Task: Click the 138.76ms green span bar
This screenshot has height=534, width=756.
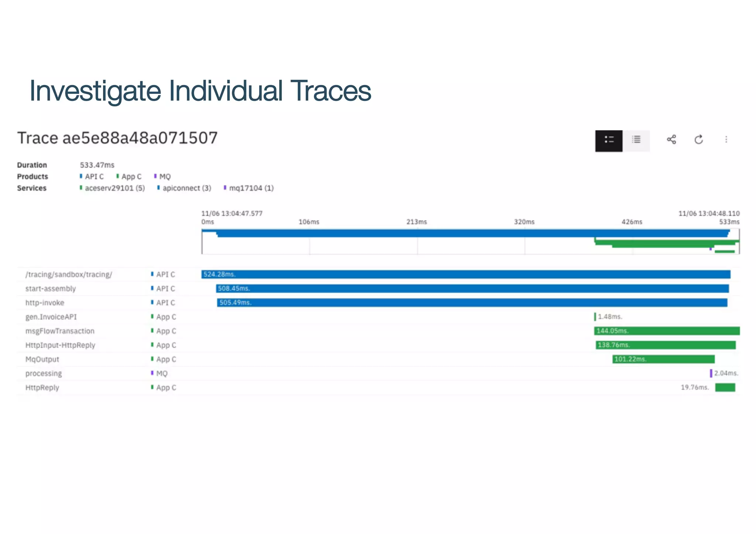Action: coord(666,345)
